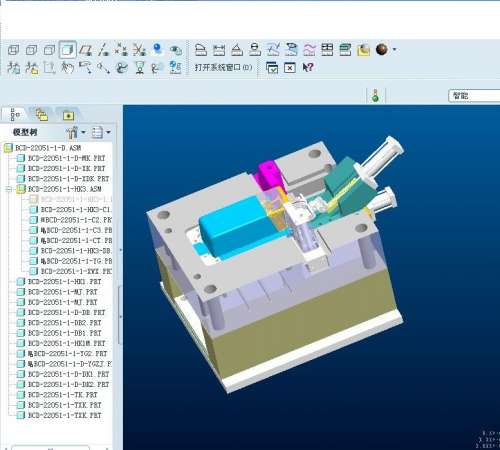
Task: Click the pink curve analysis icon
Action: [309, 50]
